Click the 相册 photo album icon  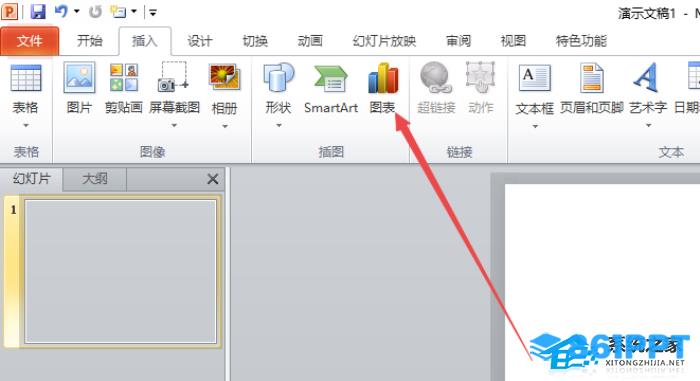point(225,78)
